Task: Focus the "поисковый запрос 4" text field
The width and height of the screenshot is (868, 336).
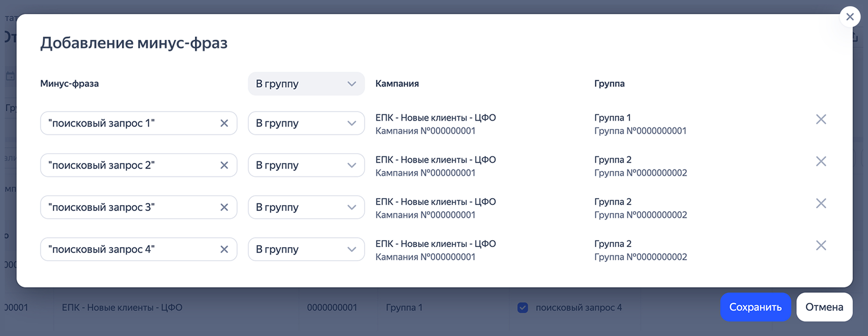Action: tap(128, 250)
